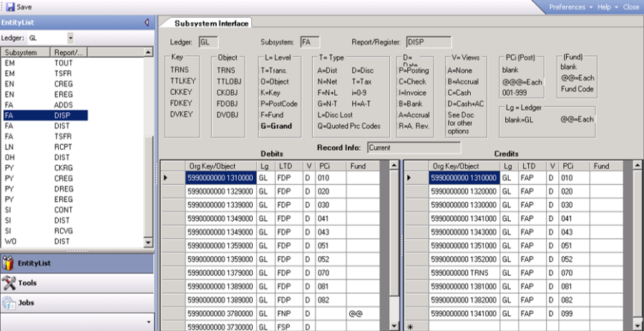Click the Save disk icon
The height and width of the screenshot is (331, 644).
tap(10, 6)
